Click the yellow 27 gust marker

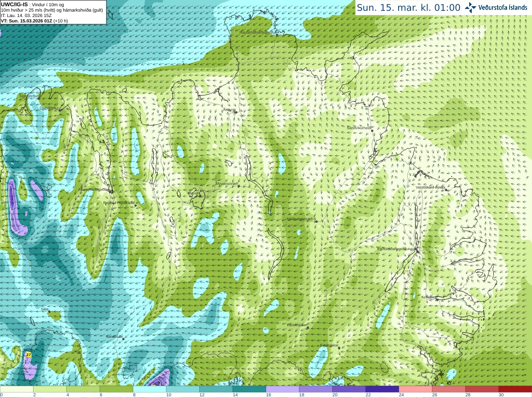point(29,355)
